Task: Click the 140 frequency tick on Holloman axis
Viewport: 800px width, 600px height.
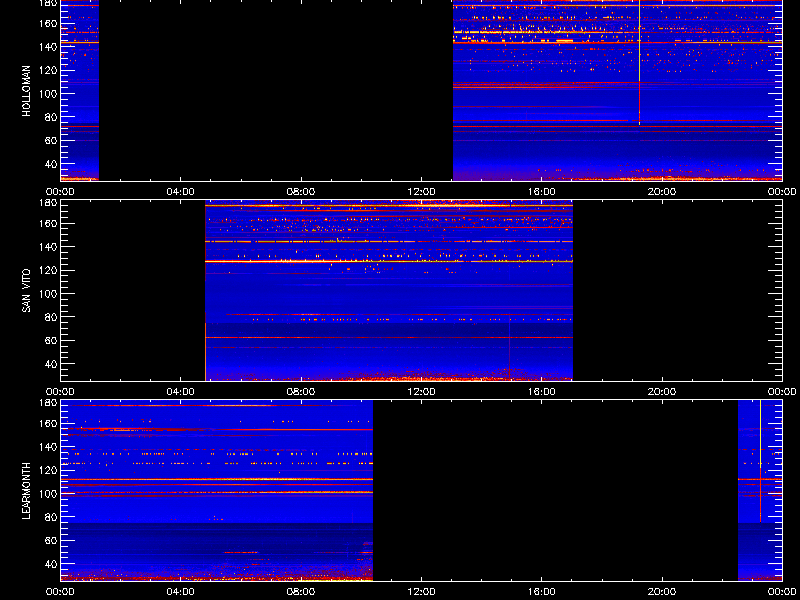Action: (49, 46)
